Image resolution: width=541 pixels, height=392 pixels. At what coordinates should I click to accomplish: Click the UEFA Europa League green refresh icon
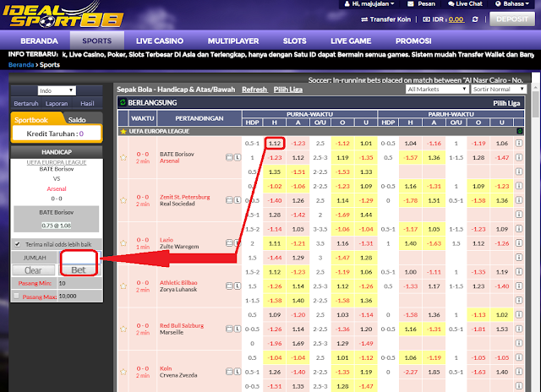[519, 131]
